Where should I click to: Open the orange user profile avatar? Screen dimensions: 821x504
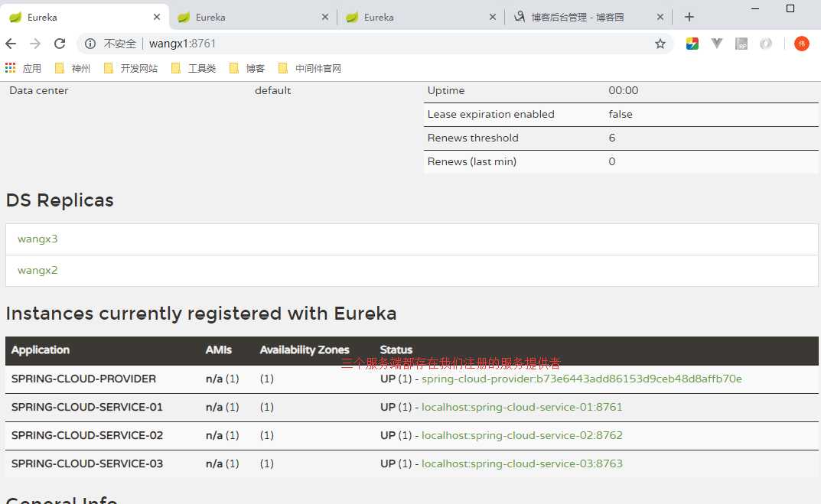pos(802,44)
